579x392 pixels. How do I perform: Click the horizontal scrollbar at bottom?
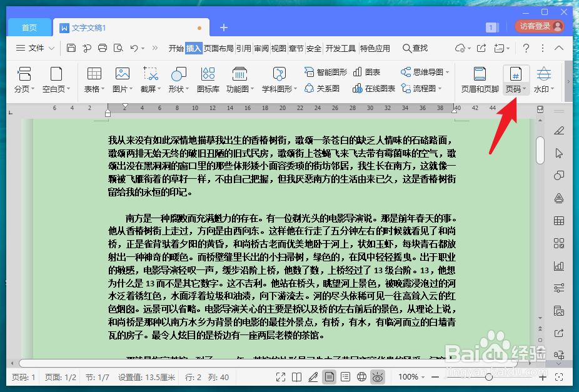point(268,364)
